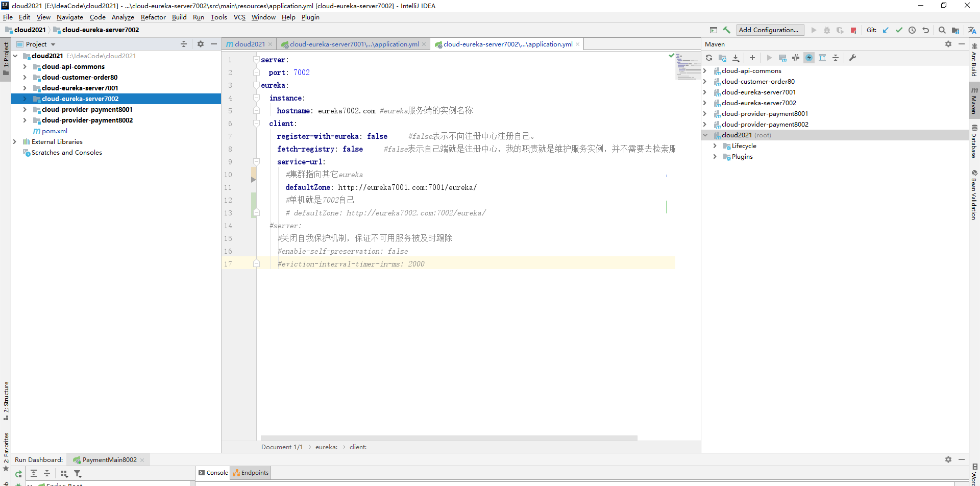Open the Ant Build side panel

pyautogui.click(x=974, y=60)
